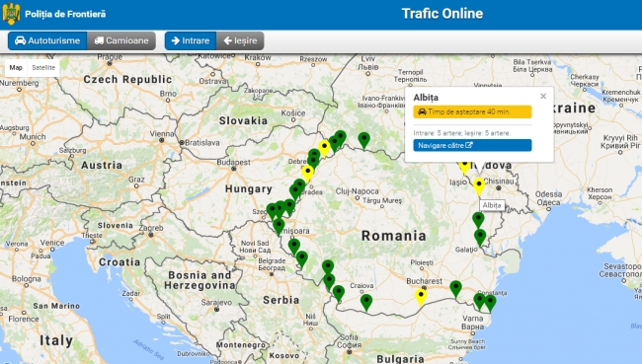Screen dimensions: 642x364
Task: Select the Intrare direction button
Action: click(x=191, y=40)
